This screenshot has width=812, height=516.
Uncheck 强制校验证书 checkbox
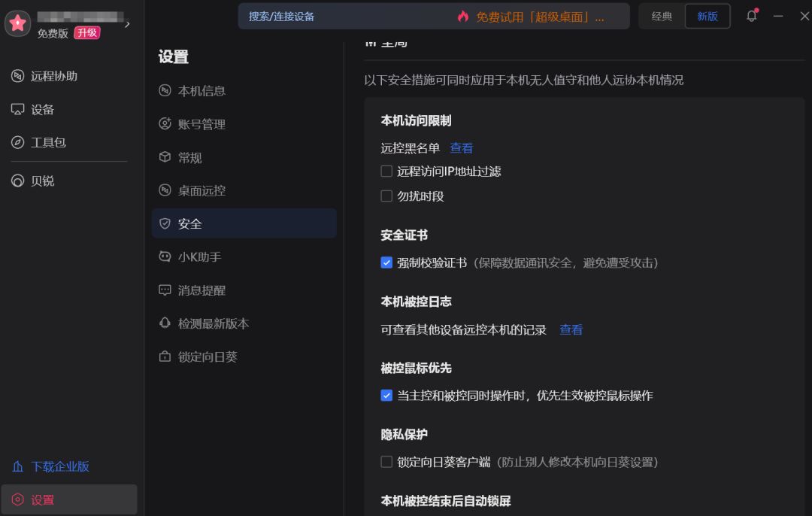pyautogui.click(x=386, y=263)
